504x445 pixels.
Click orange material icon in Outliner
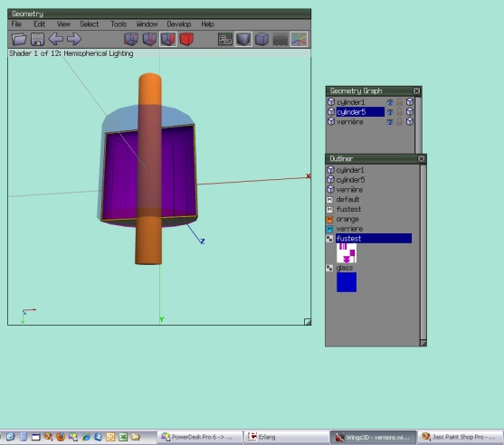tap(329, 219)
